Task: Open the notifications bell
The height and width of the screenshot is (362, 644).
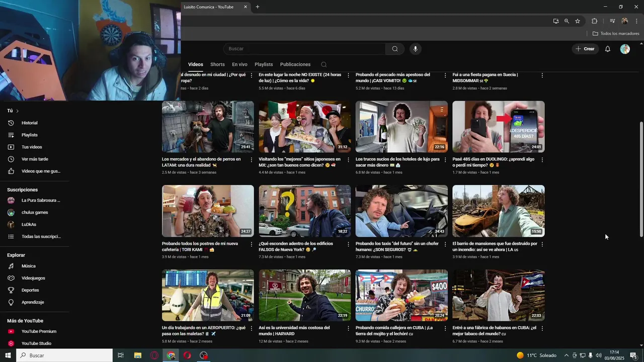Action: pos(607,49)
